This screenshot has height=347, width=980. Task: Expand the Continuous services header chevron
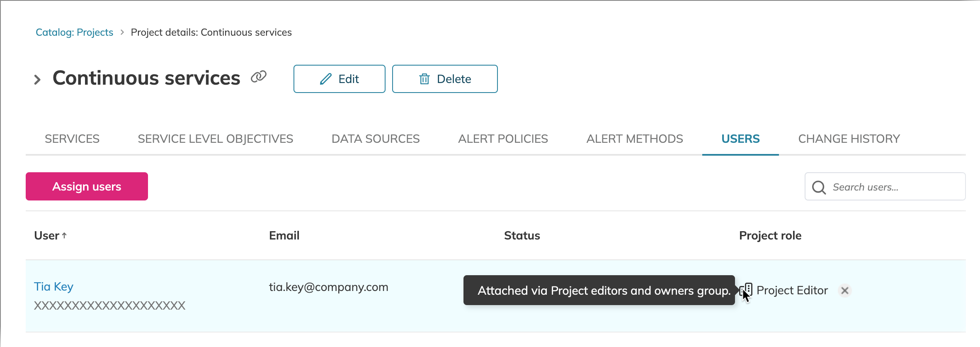[37, 79]
